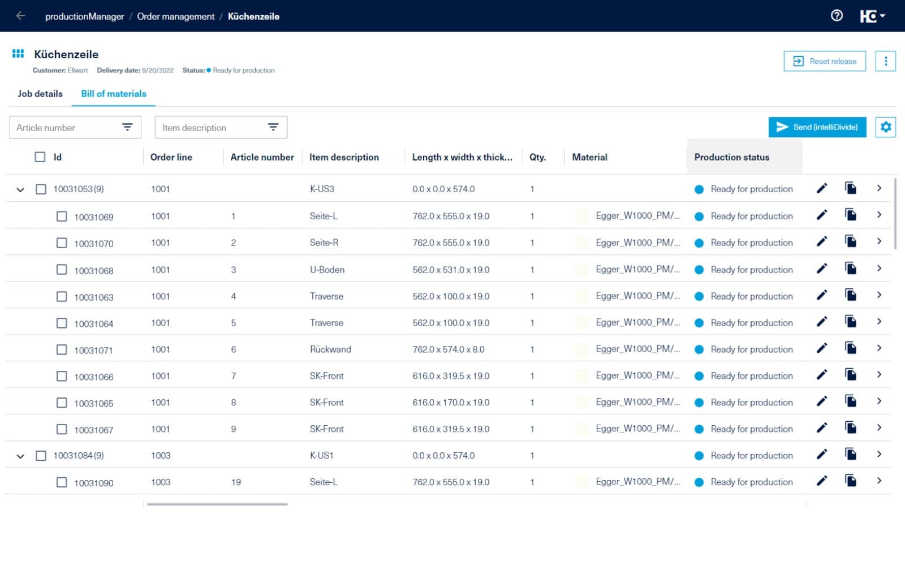Image resolution: width=905 pixels, height=588 pixels.
Task: Select the Bill of materials tab
Action: click(114, 94)
